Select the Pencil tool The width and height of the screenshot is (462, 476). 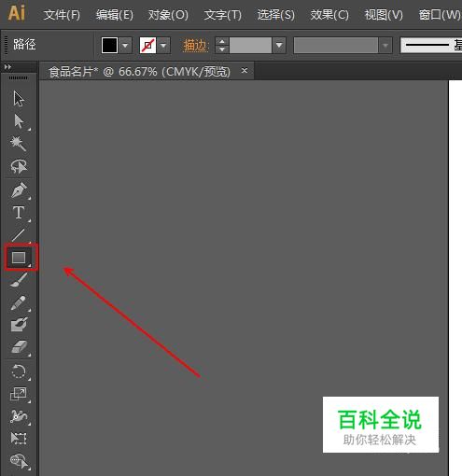[x=19, y=302]
